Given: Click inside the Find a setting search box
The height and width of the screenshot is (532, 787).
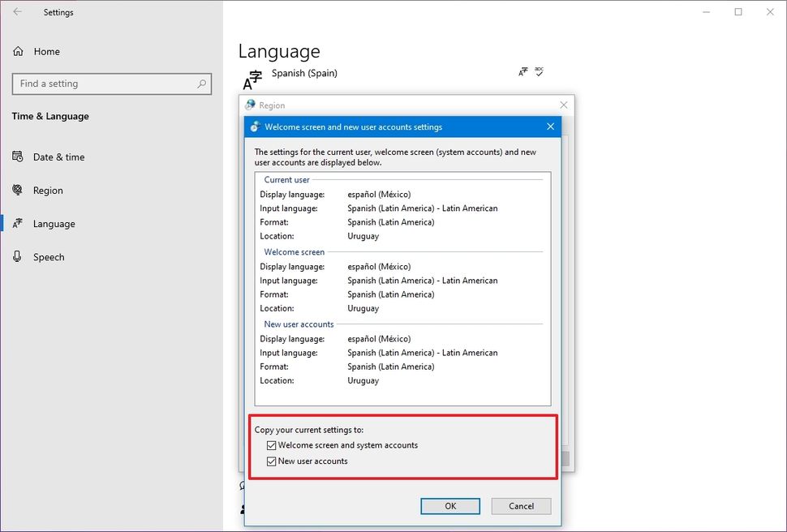Looking at the screenshot, I should pos(105,84).
